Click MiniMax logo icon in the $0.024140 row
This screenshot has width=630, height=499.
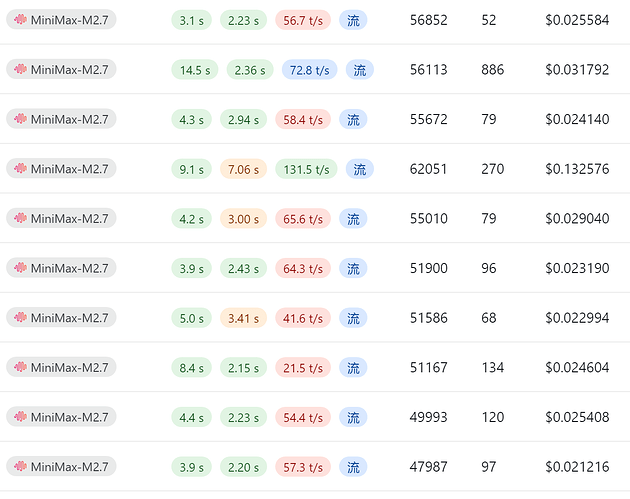click(20, 119)
